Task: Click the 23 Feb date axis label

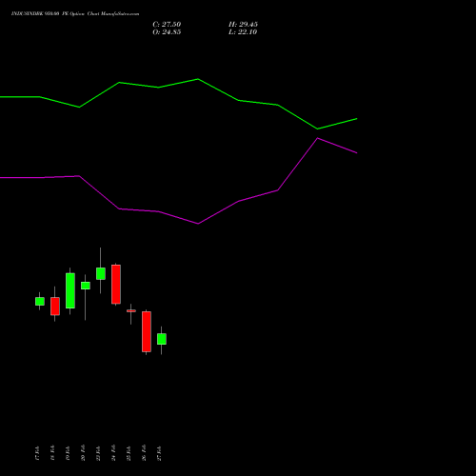Action: click(98, 453)
